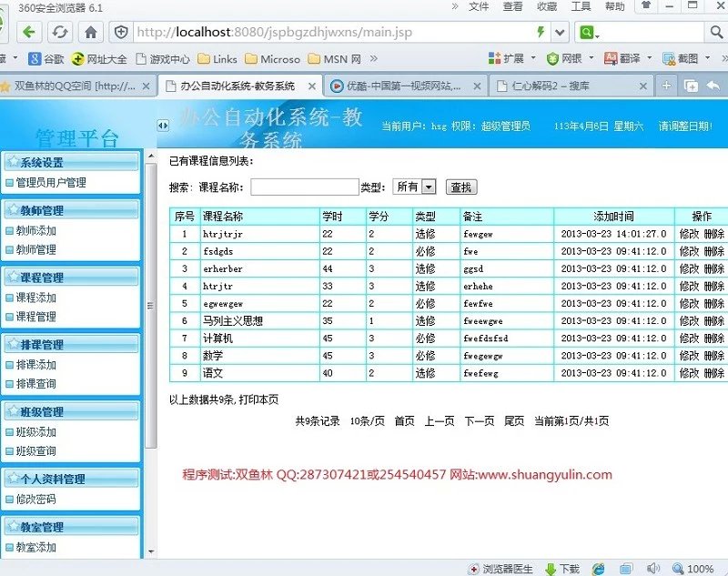Image resolution: width=728 pixels, height=576 pixels.
Task: Expand more bookmarks chevron
Action: tap(374, 59)
